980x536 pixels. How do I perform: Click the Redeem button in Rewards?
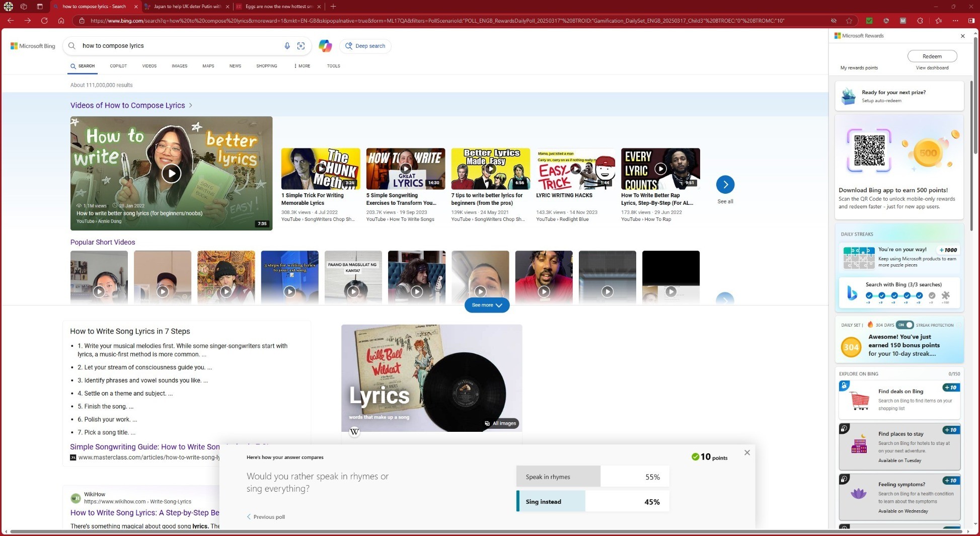point(932,56)
